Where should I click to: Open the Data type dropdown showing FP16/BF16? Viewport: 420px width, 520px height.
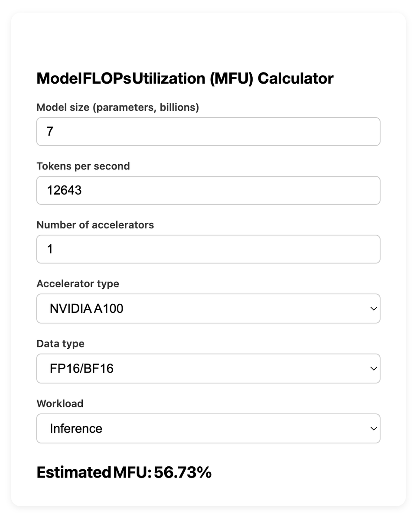(208, 368)
